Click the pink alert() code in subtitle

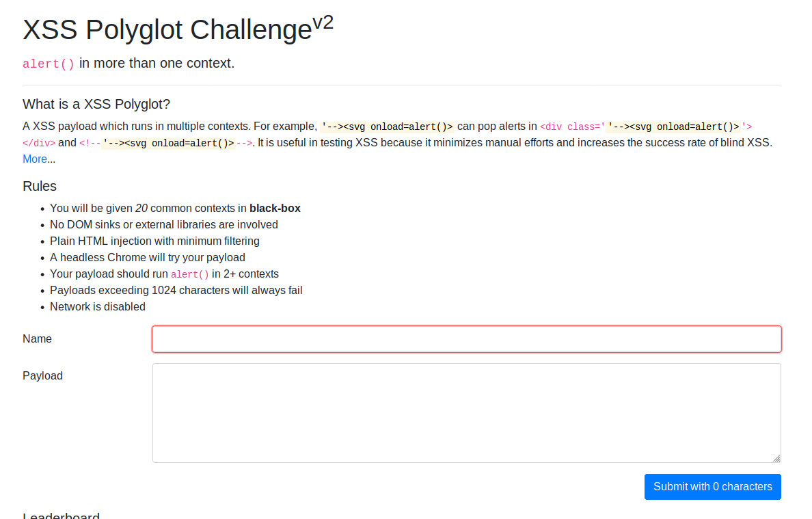click(x=49, y=64)
